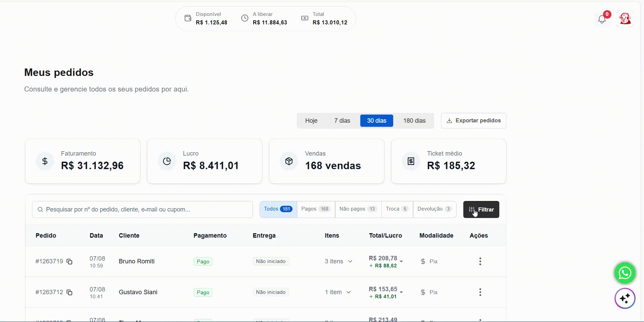Image resolution: width=644 pixels, height=322 pixels.
Task: Open the notifications bell
Action: [602, 19]
